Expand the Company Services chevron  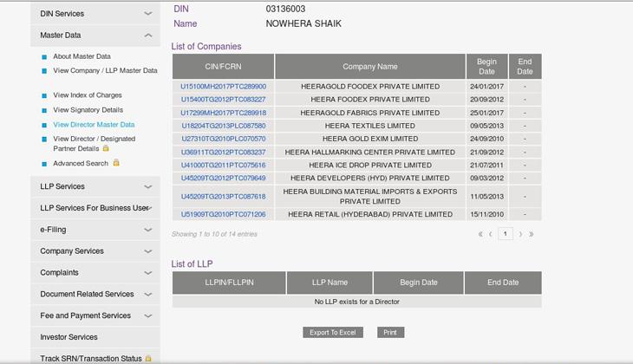(148, 251)
